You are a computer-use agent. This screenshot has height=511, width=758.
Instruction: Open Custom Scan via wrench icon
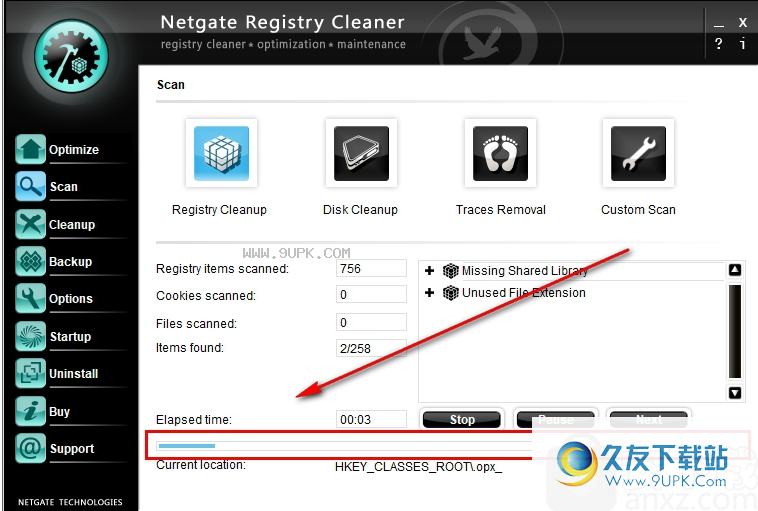(638, 153)
